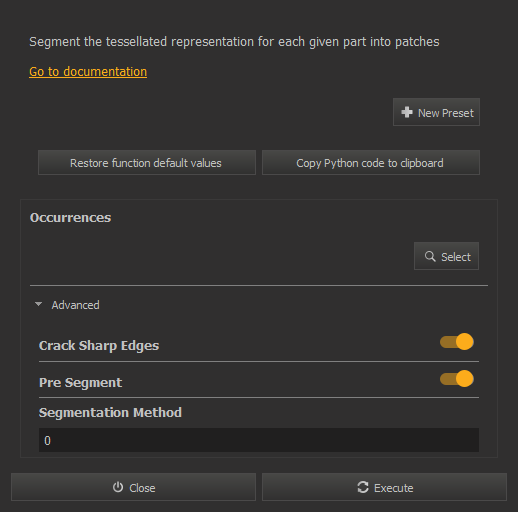Click the Occurrences section header
This screenshot has height=512, width=518.
[70, 218]
